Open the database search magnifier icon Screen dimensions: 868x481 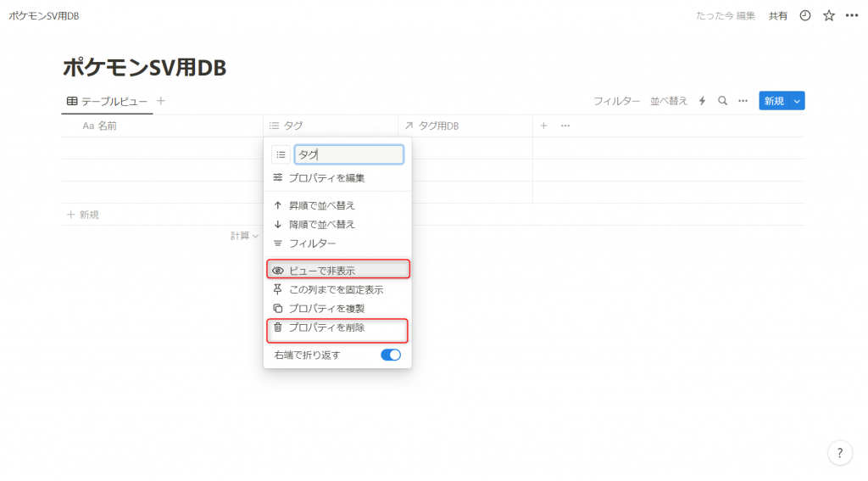(x=722, y=101)
